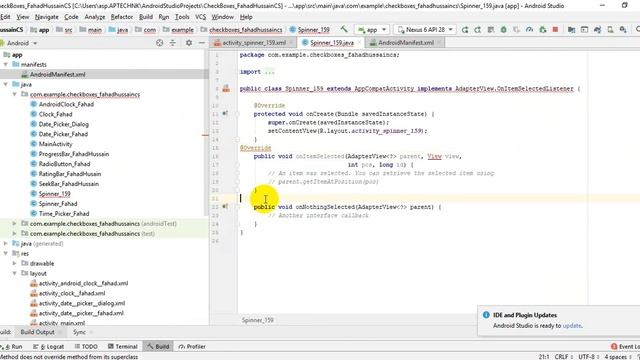Select RatingBar_FahadHusain class in tree
640x360 pixels.
[69, 174]
